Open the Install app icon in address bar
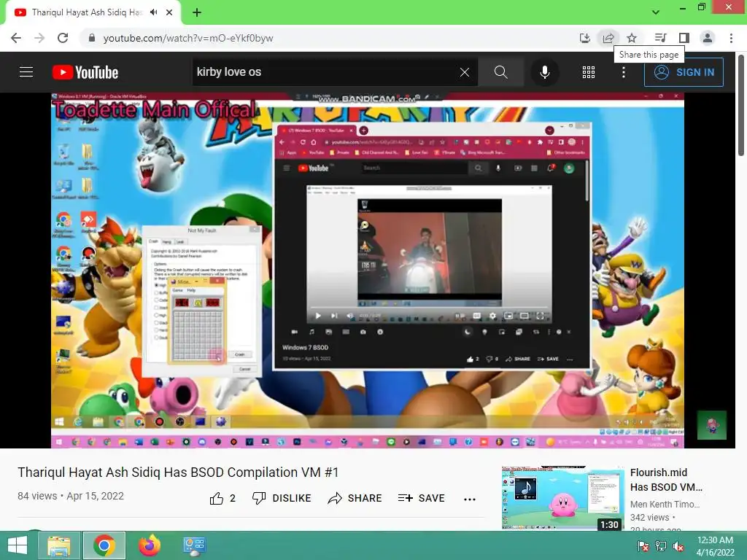Viewport: 747px width, 560px height. pos(584,38)
